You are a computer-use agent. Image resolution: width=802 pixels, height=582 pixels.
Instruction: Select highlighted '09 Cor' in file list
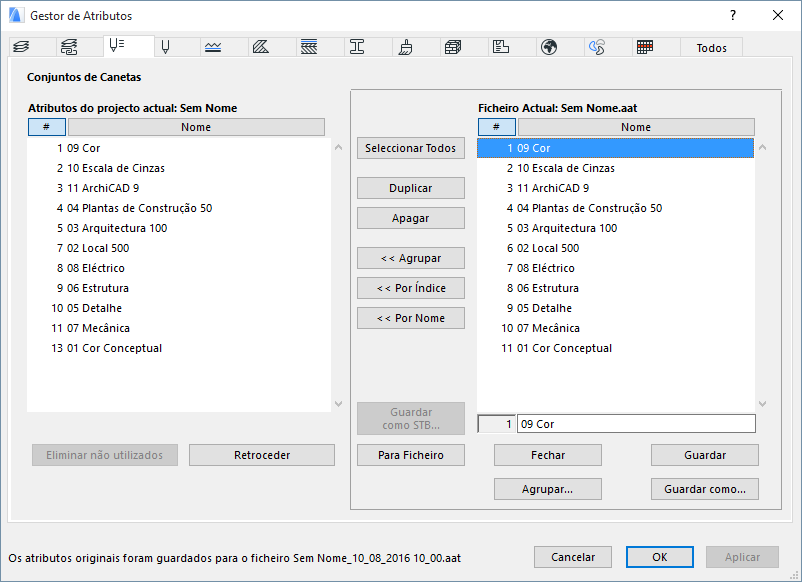pyautogui.click(x=615, y=148)
